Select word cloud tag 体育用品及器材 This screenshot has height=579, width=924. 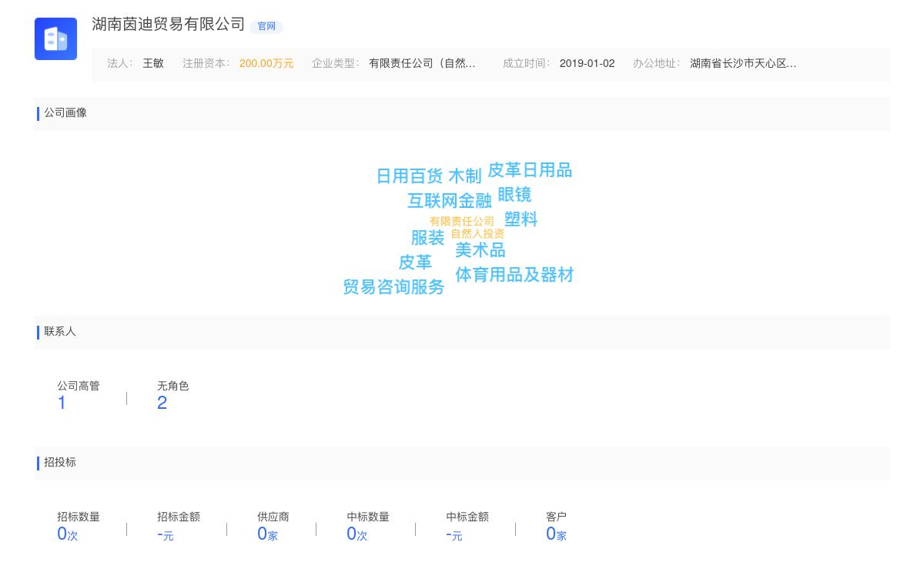tap(514, 275)
